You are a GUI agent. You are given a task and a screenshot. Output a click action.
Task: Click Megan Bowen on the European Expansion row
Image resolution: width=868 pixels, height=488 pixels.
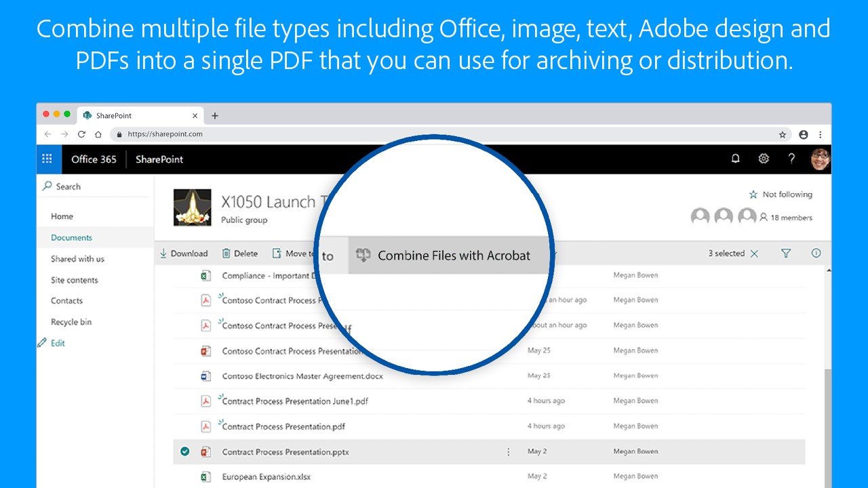coord(635,476)
